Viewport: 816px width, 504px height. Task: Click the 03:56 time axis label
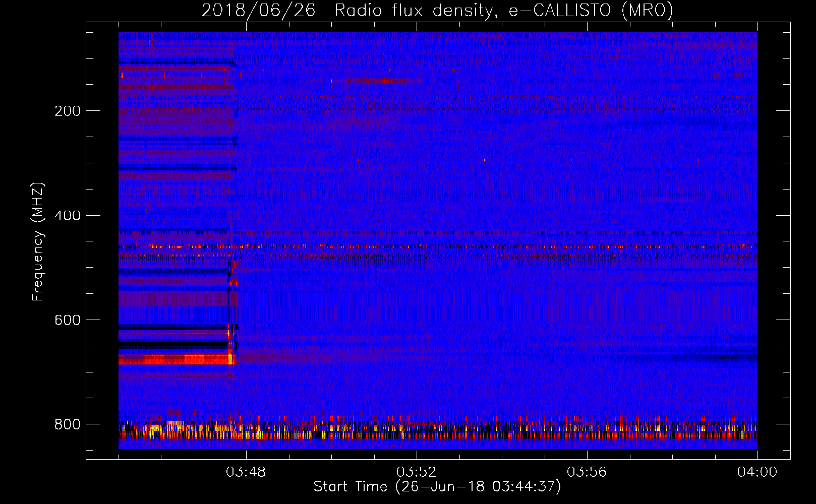click(587, 472)
